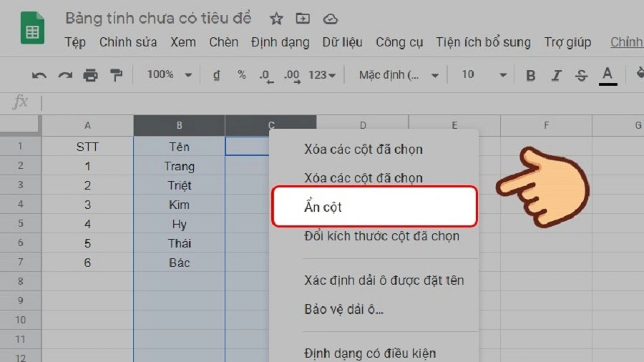Select column E header
Screen dimensions: 644x362
pos(454,124)
